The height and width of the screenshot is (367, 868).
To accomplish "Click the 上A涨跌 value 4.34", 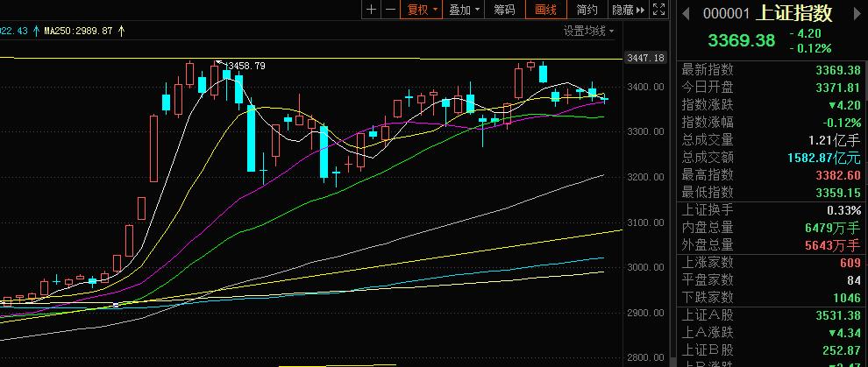I will (x=844, y=334).
